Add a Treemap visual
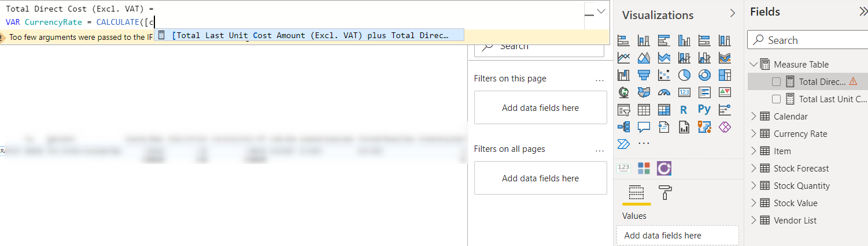Viewport: 868px width, 246px height. (725, 75)
